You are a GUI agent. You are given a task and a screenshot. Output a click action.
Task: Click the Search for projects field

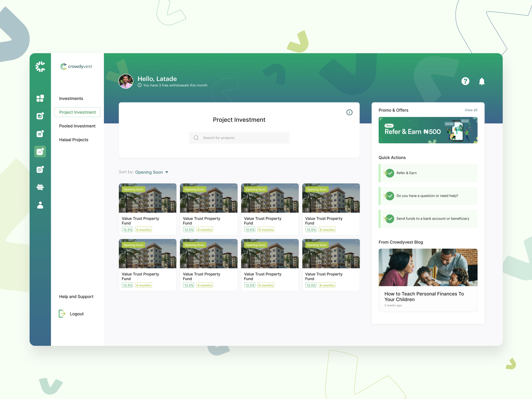tap(239, 138)
